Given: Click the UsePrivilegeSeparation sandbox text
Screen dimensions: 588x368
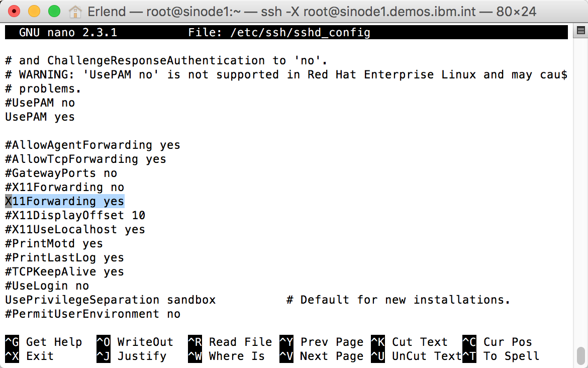Looking at the screenshot, I should click(x=111, y=300).
